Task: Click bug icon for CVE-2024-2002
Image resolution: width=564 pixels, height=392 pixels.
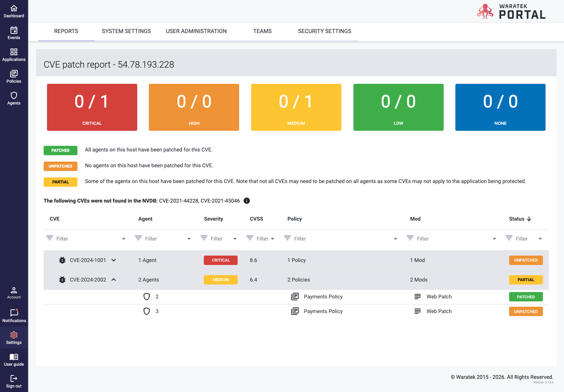Action: (62, 280)
